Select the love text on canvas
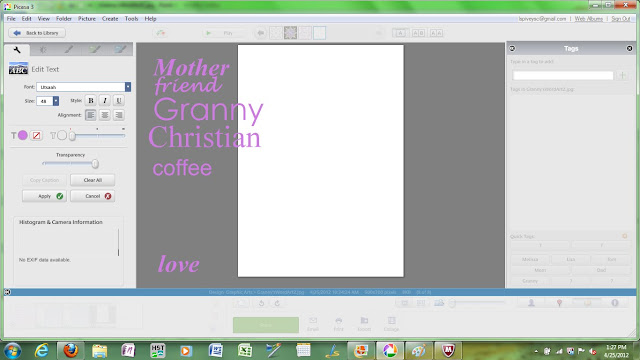The width and height of the screenshot is (640, 360). [x=179, y=264]
